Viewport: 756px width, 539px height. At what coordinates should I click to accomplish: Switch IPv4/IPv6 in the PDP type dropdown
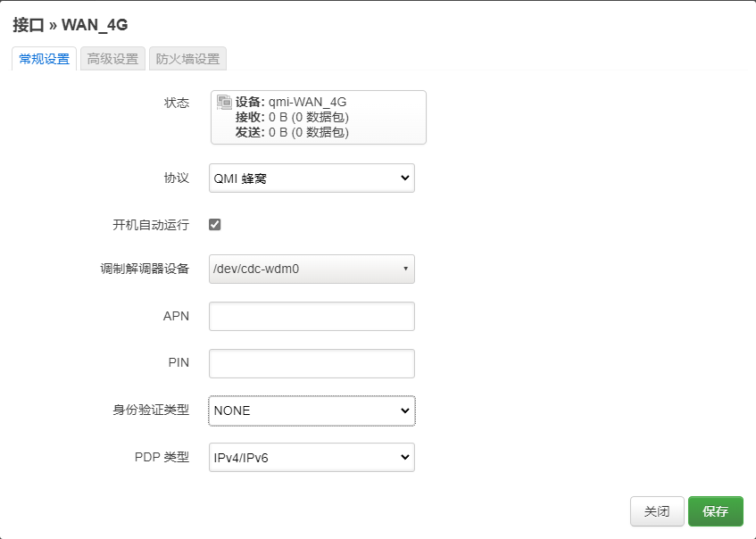[311, 456]
